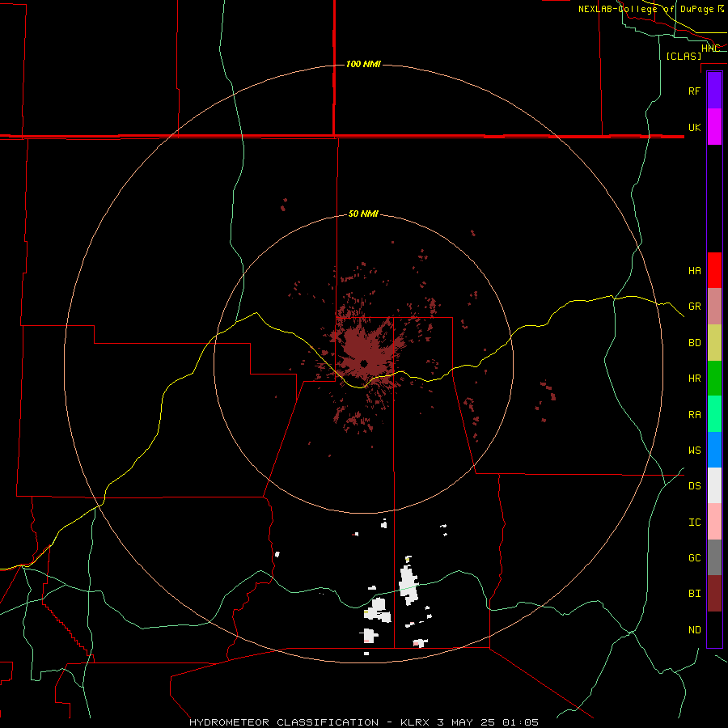Click the large dark red biological echo cluster

pos(366,353)
